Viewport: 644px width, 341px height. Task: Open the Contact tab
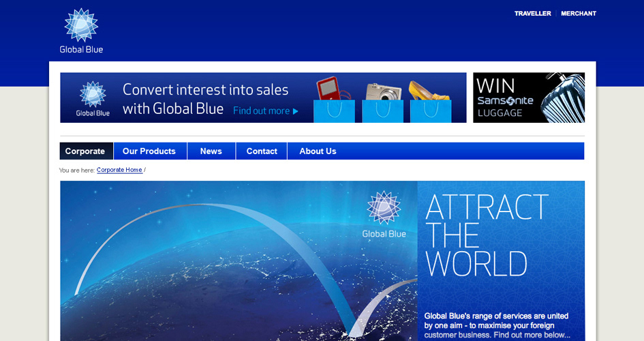262,151
